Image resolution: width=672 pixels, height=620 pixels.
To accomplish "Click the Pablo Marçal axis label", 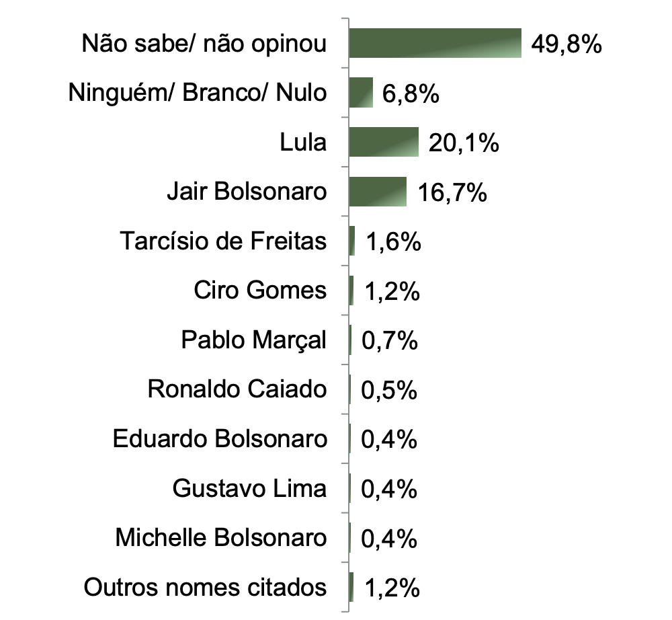I will [254, 340].
